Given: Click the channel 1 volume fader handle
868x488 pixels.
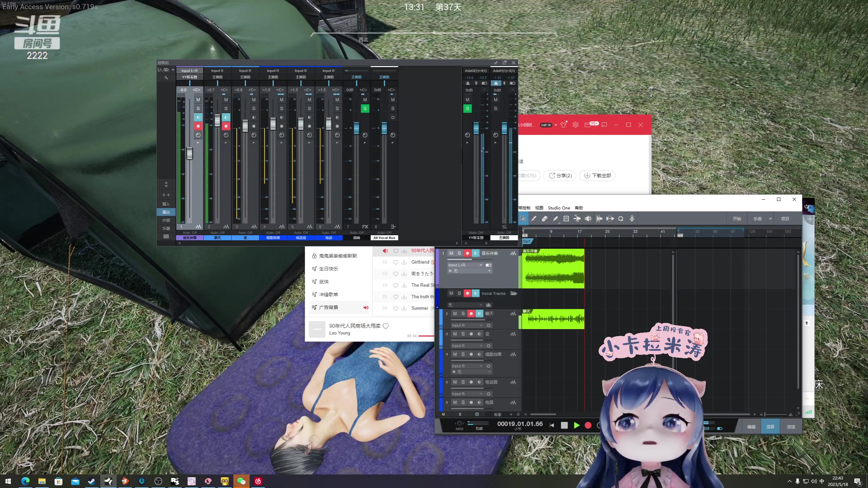Looking at the screenshot, I should [x=190, y=153].
